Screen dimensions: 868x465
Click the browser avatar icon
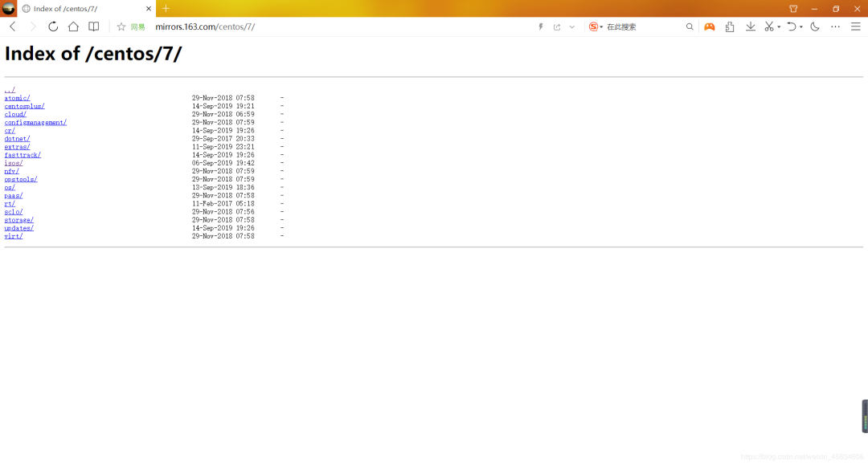[8, 8]
